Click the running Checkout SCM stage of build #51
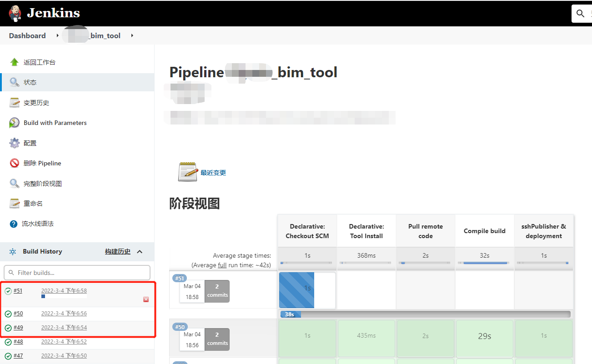The width and height of the screenshot is (592, 364). (307, 290)
